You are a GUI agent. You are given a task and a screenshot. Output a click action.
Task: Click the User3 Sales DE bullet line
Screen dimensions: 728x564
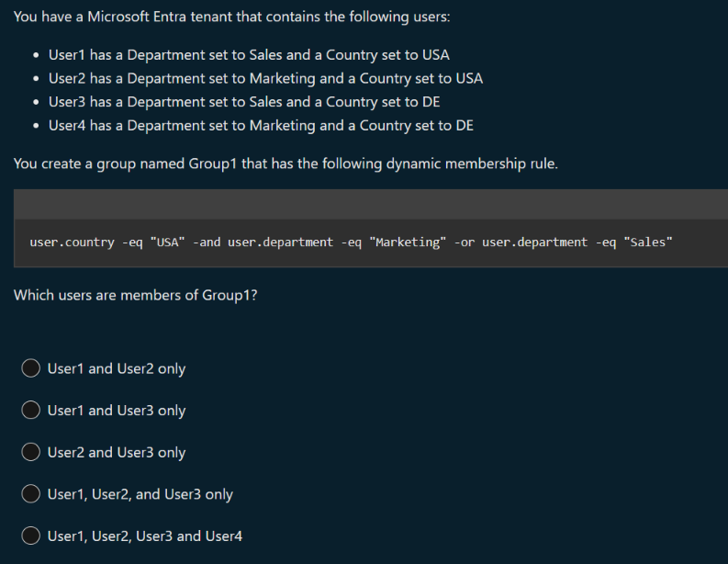pos(244,102)
